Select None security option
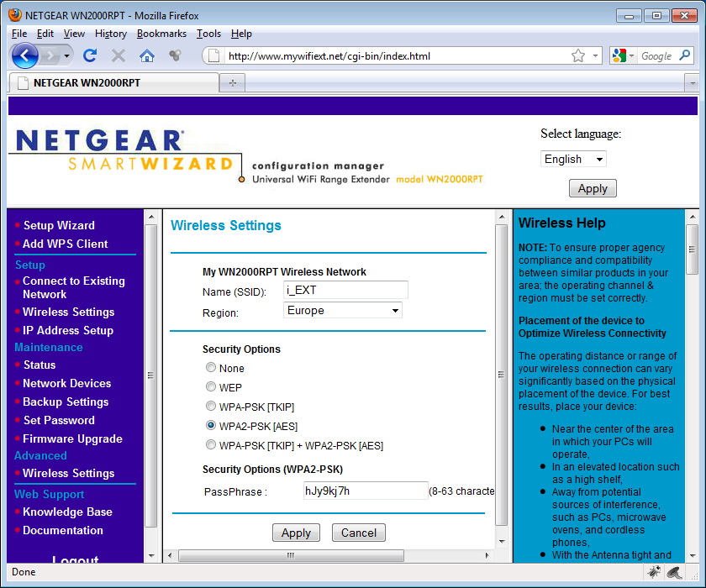This screenshot has width=706, height=588. [x=210, y=368]
